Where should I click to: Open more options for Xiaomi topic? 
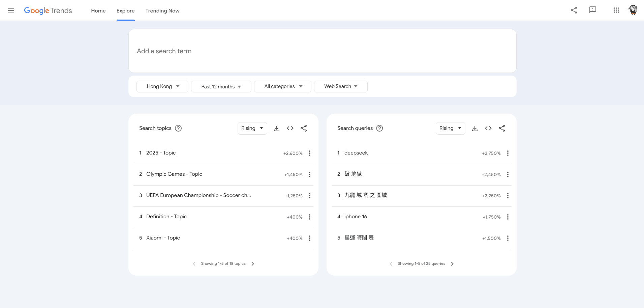tap(310, 238)
